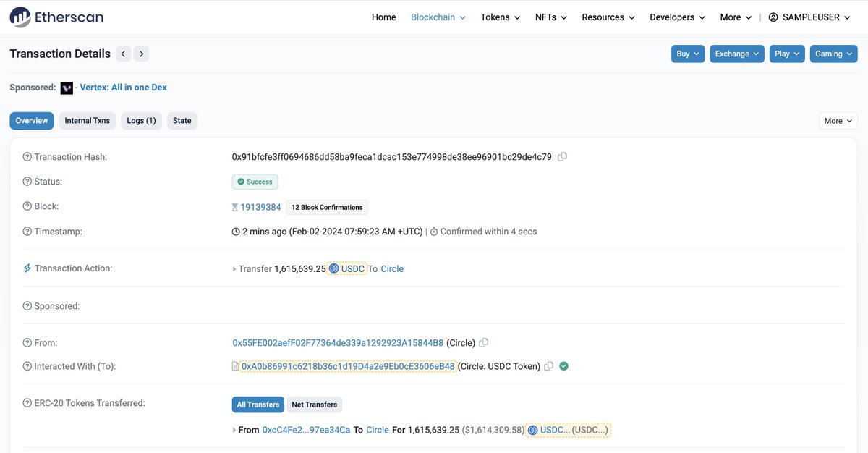Open the NFTs dropdown menu
This screenshot has width=868, height=453.
pos(551,17)
